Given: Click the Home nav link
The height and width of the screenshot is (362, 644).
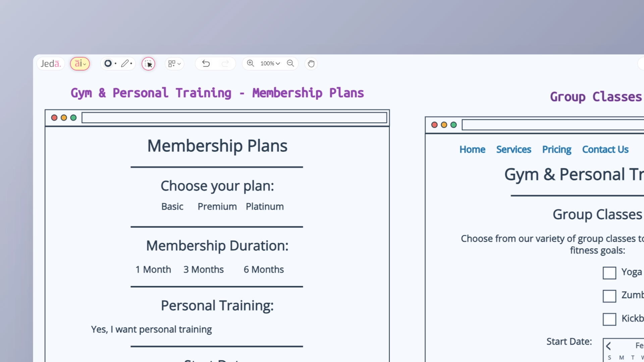Looking at the screenshot, I should point(472,149).
